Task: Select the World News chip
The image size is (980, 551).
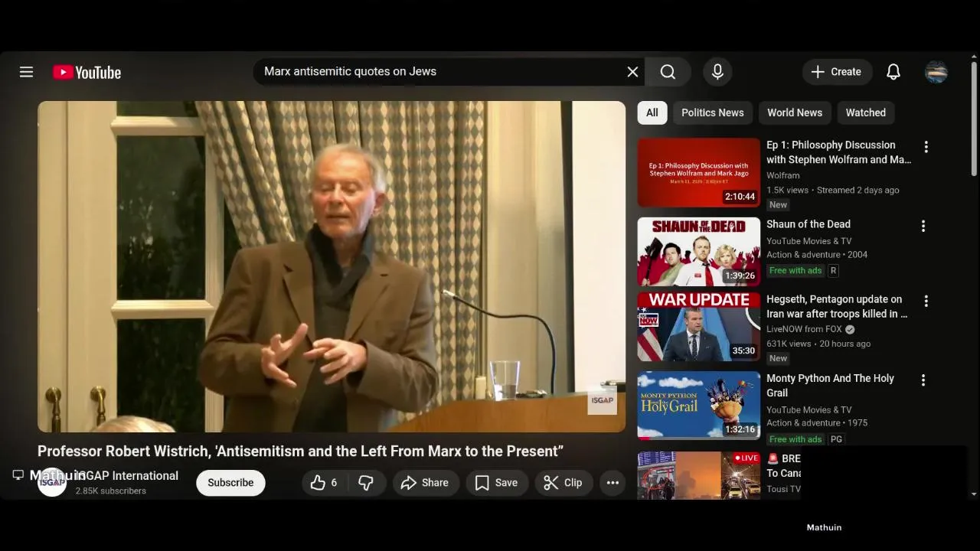Action: coord(794,112)
